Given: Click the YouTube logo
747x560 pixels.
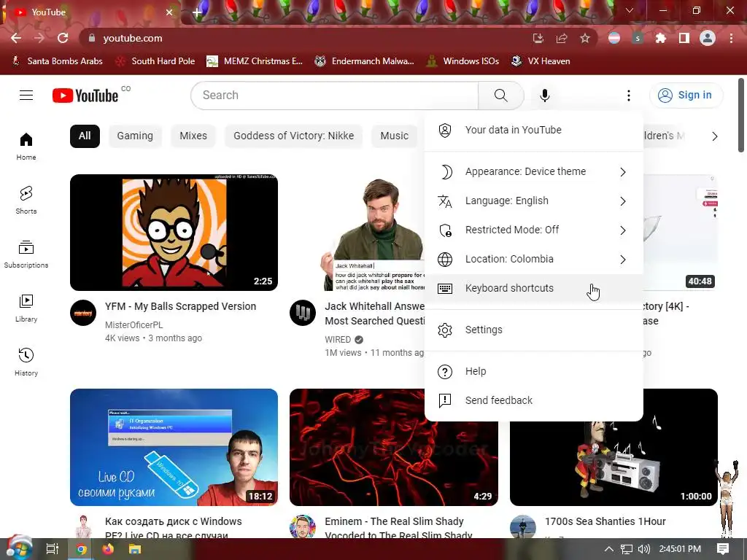Looking at the screenshot, I should tap(85, 96).
